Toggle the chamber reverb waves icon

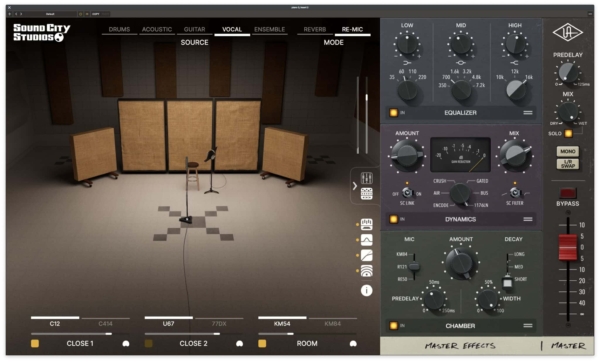click(367, 271)
